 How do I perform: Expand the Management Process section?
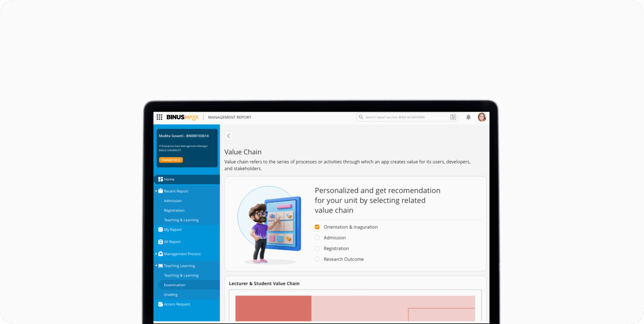[x=156, y=254]
